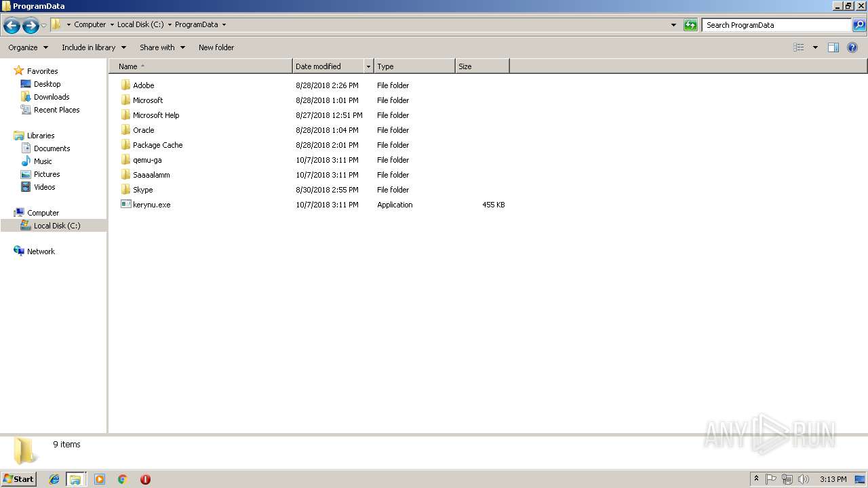Change your view icon
Image resolution: width=868 pixels, height=488 pixels.
[799, 47]
